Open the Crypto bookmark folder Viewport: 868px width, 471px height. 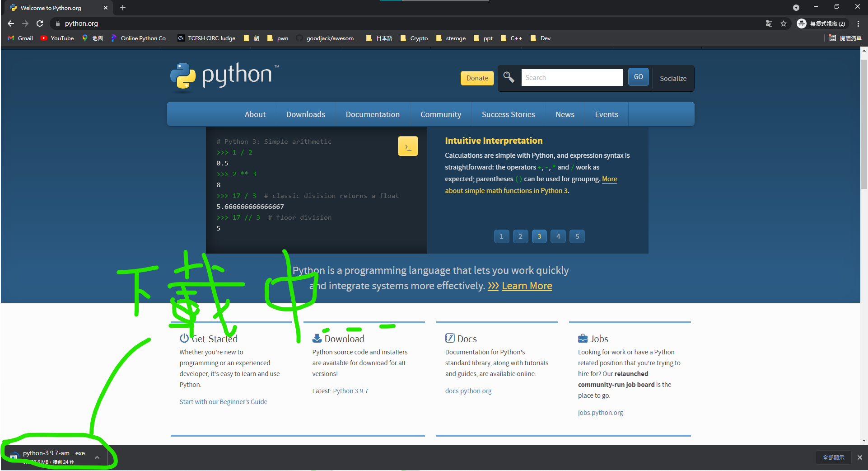pyautogui.click(x=414, y=38)
